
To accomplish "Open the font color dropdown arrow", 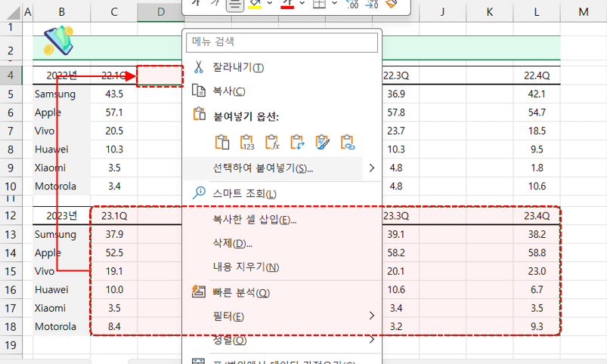I will click(x=302, y=4).
